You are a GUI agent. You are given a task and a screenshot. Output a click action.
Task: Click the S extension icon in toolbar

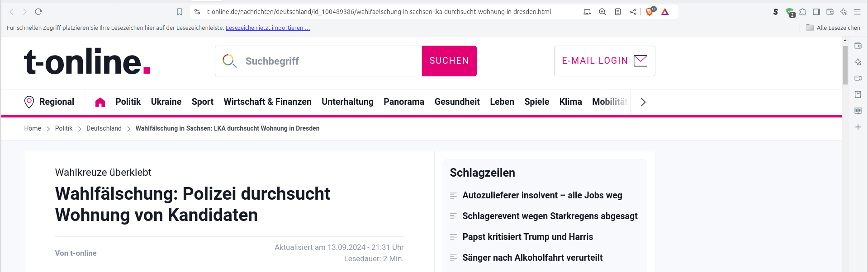776,12
